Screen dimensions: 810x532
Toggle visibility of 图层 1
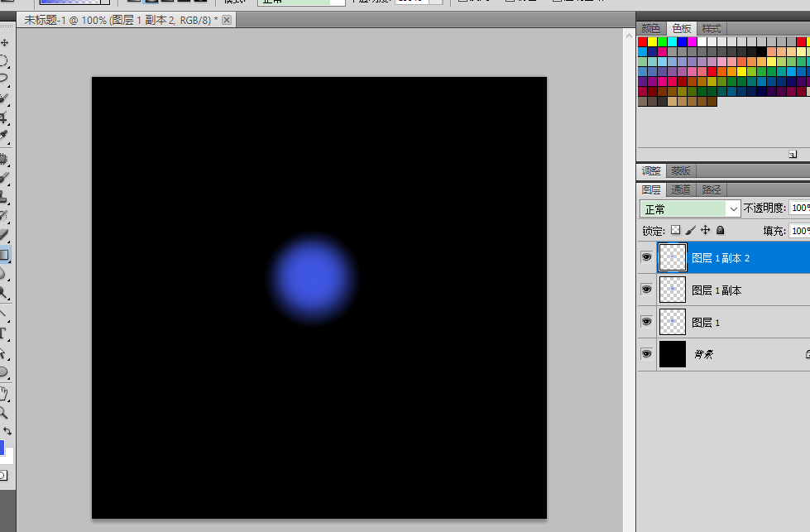click(646, 322)
